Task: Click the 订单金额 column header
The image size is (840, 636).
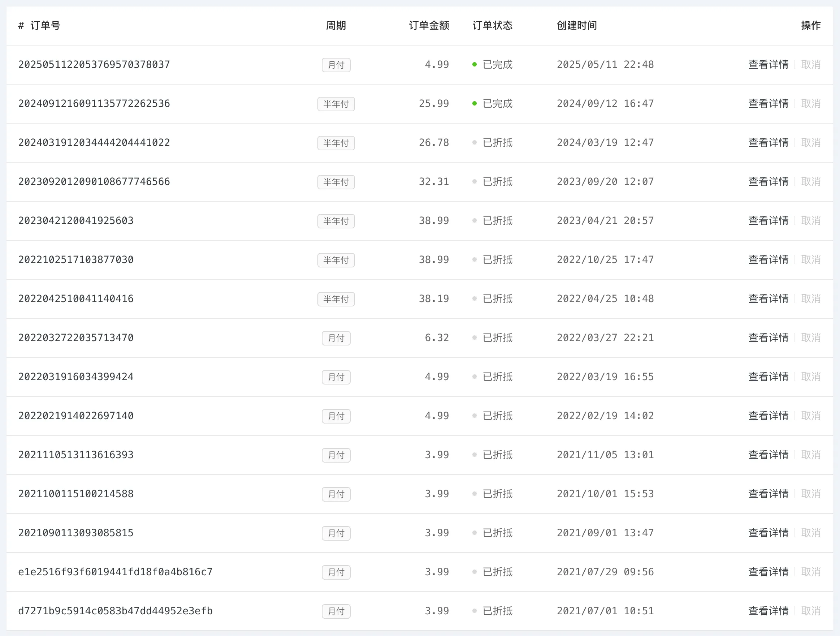Action: pyautogui.click(x=428, y=25)
